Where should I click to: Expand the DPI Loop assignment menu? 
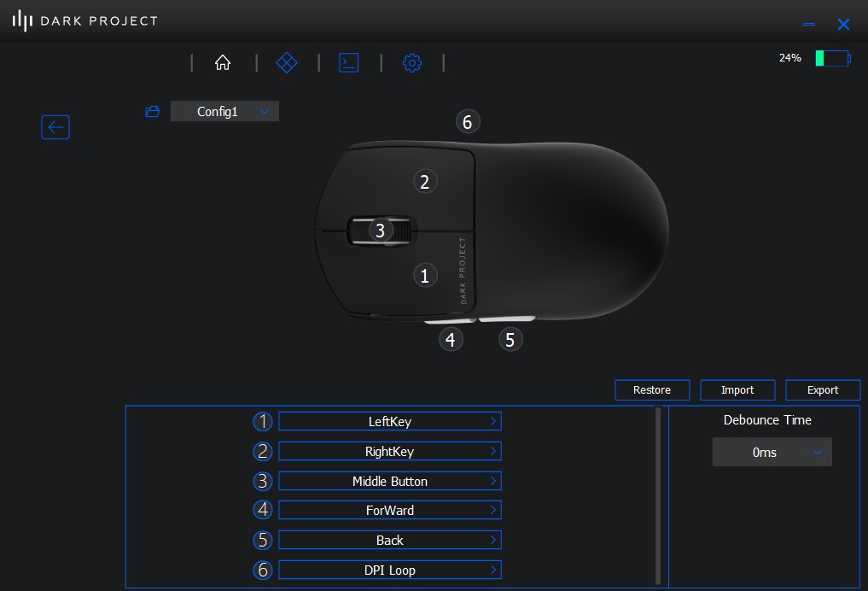[x=390, y=570]
